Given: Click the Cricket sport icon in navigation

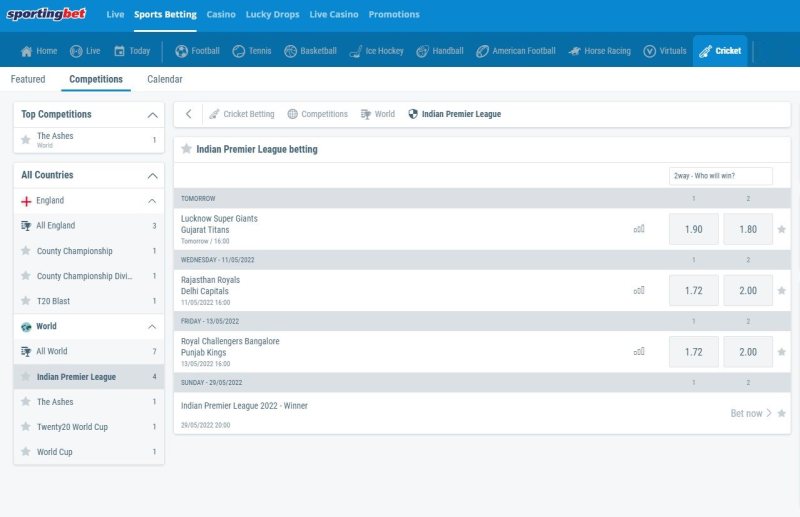Looking at the screenshot, I should click(706, 51).
